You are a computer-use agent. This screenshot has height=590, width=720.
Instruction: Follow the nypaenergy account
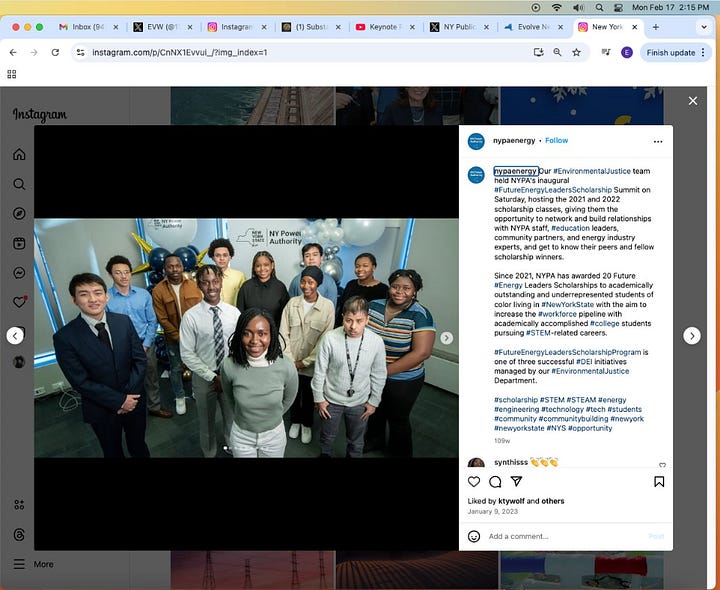click(x=557, y=140)
